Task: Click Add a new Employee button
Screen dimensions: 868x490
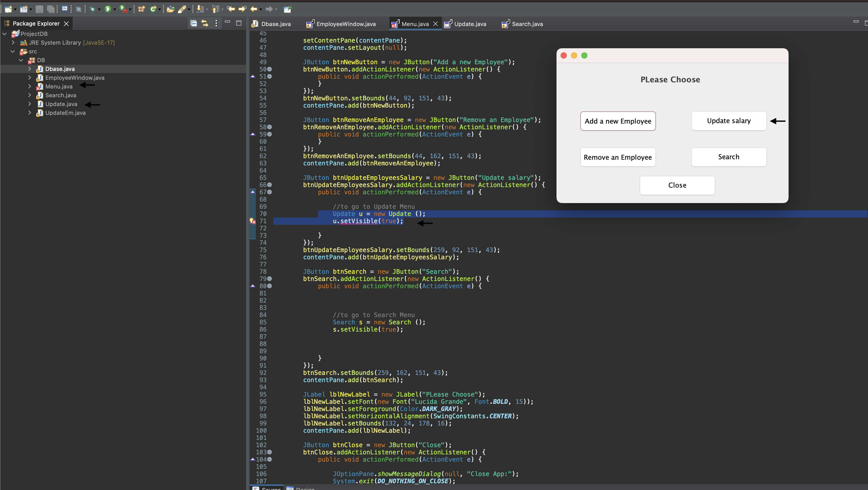Action: pos(618,121)
